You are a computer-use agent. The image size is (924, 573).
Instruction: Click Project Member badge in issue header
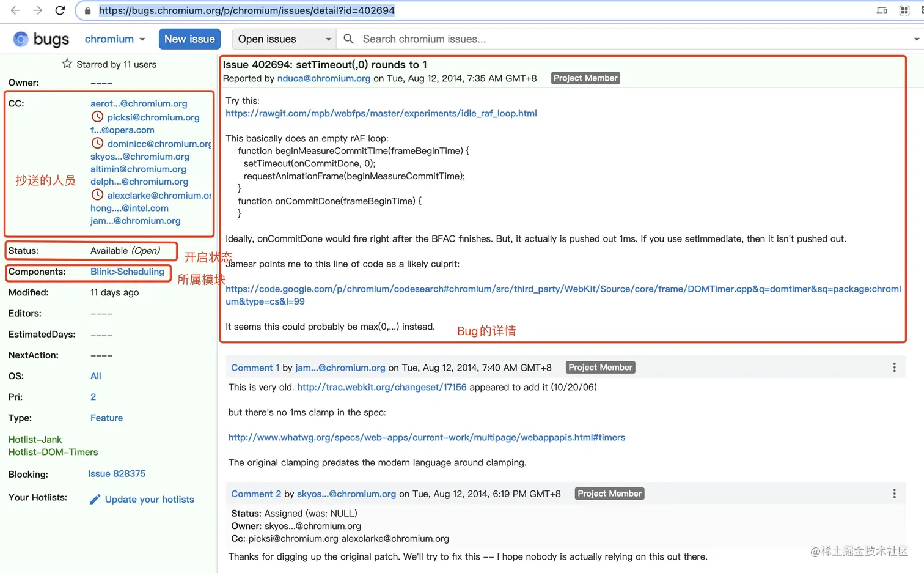[x=585, y=78]
